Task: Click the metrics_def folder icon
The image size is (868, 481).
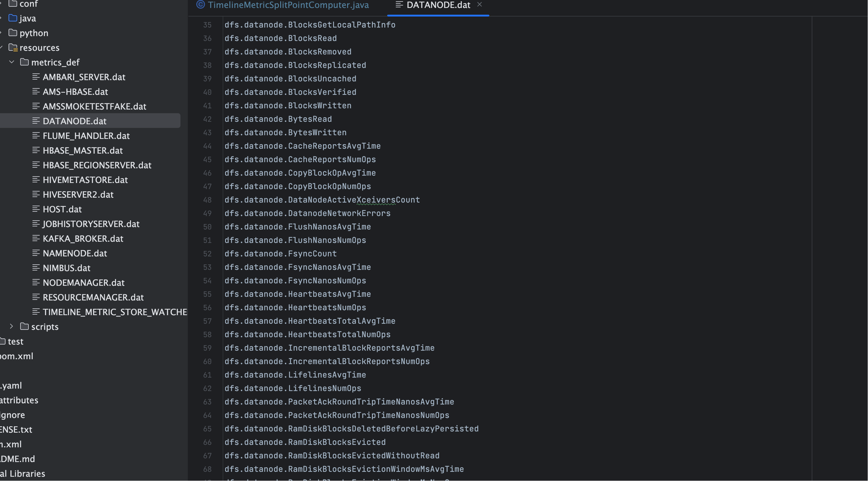Action: pyautogui.click(x=24, y=62)
